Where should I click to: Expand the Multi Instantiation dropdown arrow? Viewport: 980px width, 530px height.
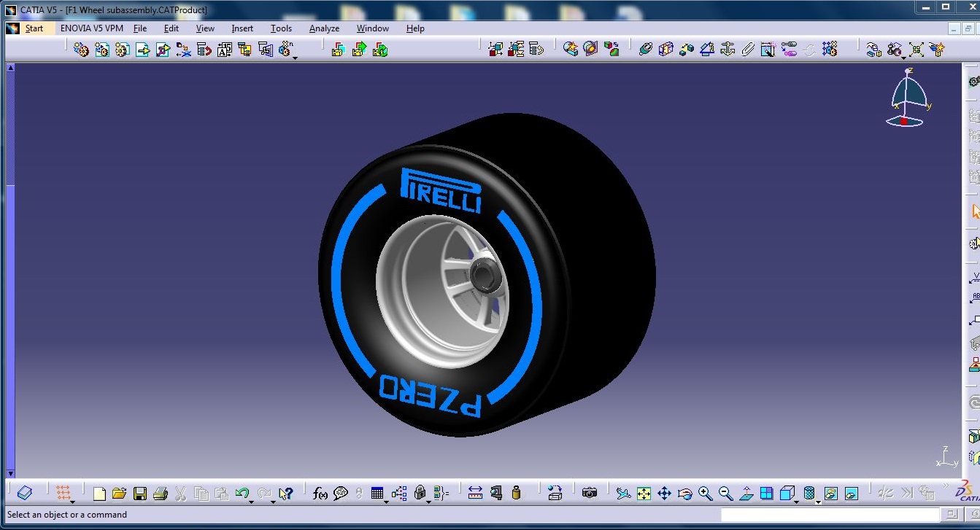point(295,58)
